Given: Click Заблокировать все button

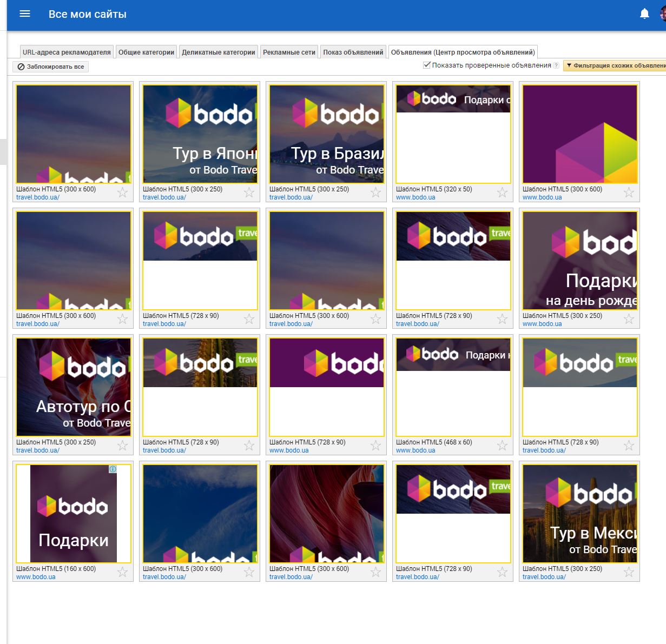Looking at the screenshot, I should click(50, 67).
